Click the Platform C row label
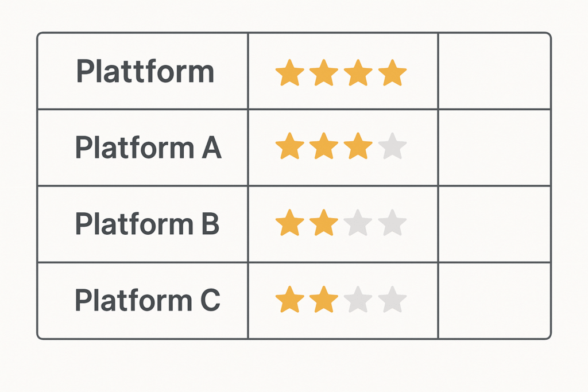The height and width of the screenshot is (392, 588). 147,301
